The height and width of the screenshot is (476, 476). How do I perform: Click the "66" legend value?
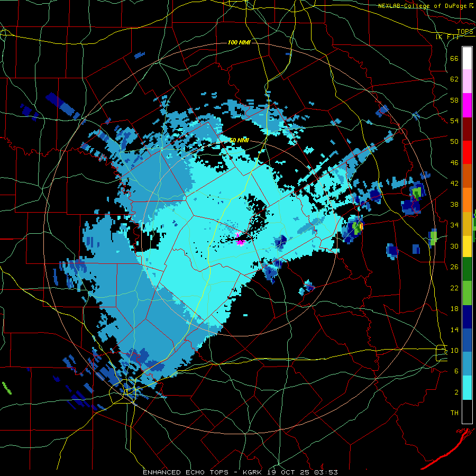[x=454, y=58]
